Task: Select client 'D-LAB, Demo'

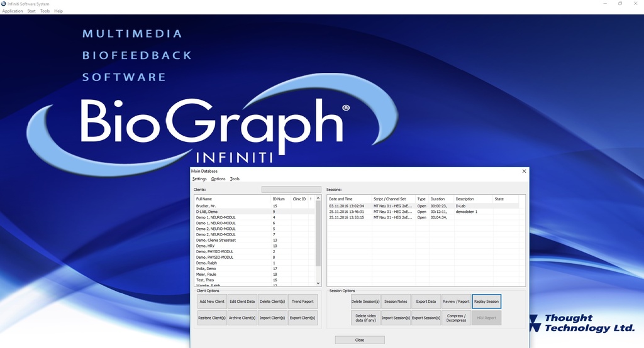Action: (x=255, y=212)
